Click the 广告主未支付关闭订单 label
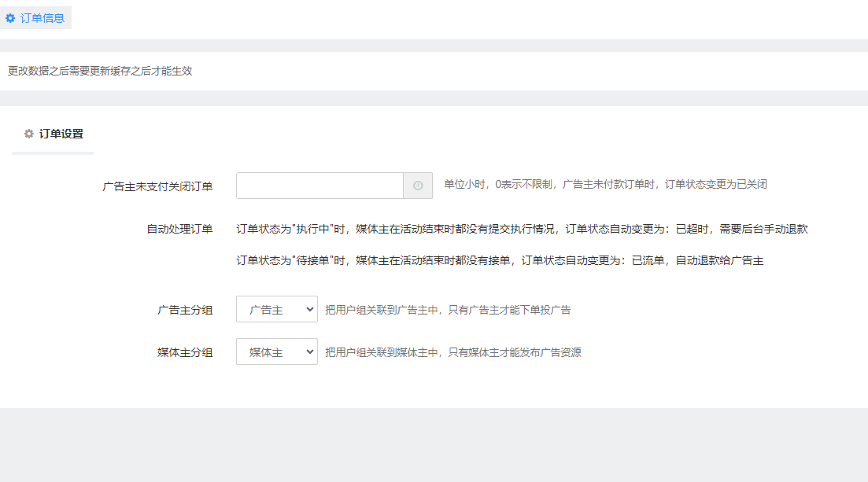This screenshot has height=482, width=868. [x=157, y=186]
